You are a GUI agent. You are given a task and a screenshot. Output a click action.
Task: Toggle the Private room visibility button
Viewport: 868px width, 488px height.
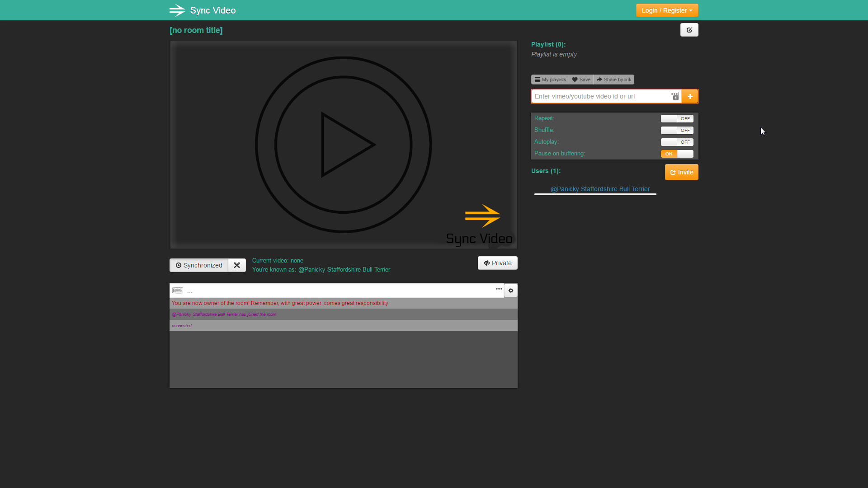tap(498, 263)
